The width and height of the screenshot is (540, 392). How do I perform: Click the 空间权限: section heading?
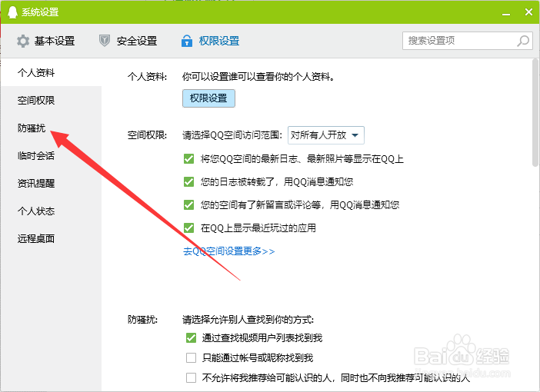click(x=147, y=135)
